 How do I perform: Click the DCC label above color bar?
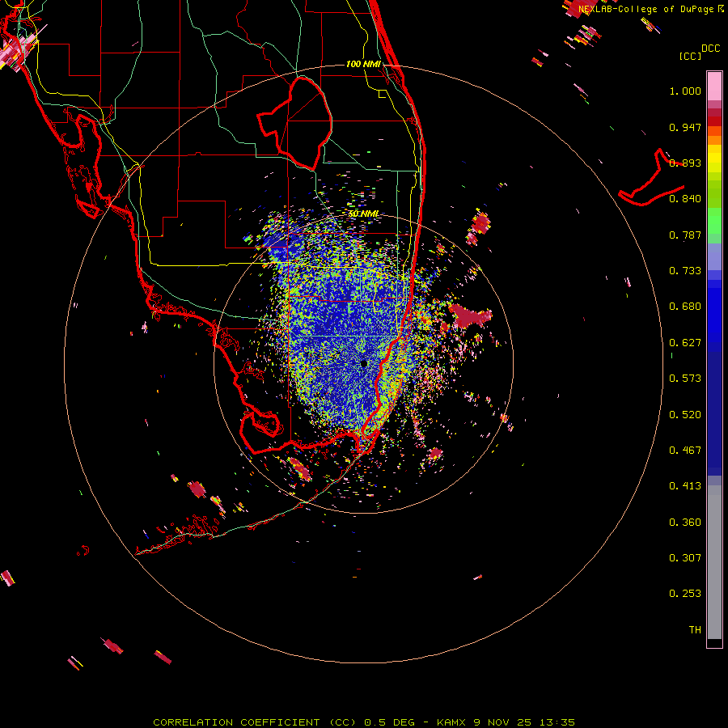(710, 49)
